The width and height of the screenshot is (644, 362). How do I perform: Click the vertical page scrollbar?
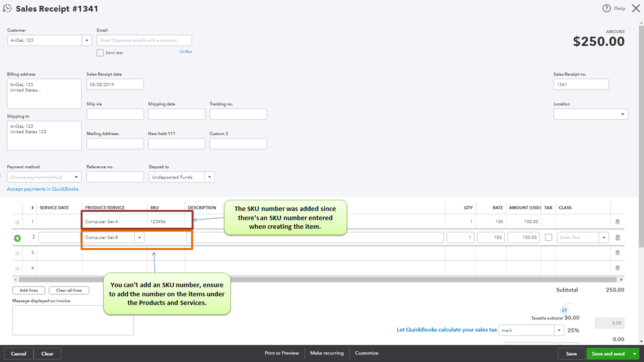(641, 137)
